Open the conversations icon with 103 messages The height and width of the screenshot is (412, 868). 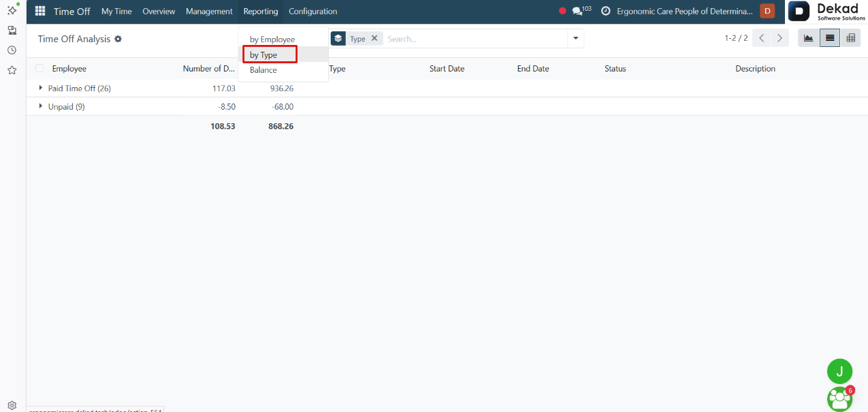pos(581,11)
